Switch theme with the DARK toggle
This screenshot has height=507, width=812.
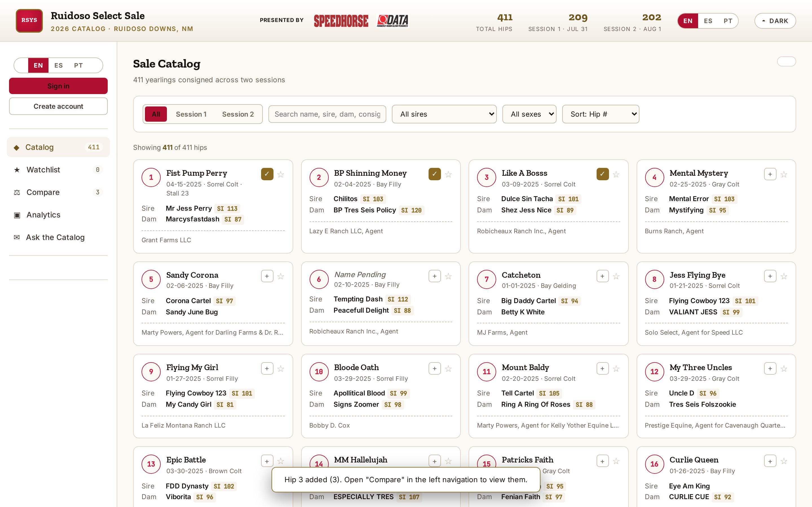point(775,21)
